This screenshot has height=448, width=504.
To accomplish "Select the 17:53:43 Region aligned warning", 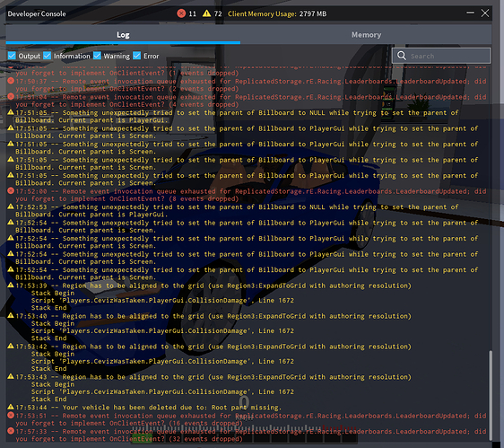I will (x=209, y=388).
